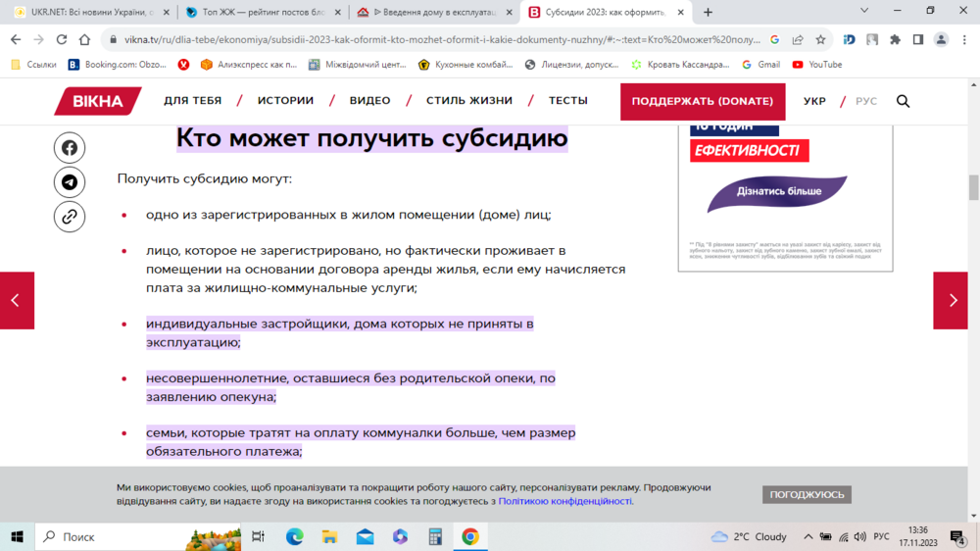Open Chrome profile avatar
This screenshot has width=980, height=551.
(941, 39)
